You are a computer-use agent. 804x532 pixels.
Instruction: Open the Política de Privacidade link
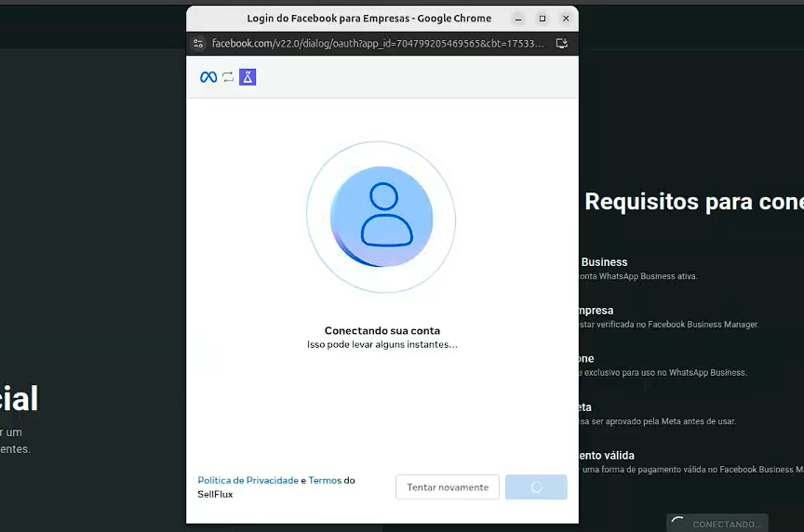[248, 481]
